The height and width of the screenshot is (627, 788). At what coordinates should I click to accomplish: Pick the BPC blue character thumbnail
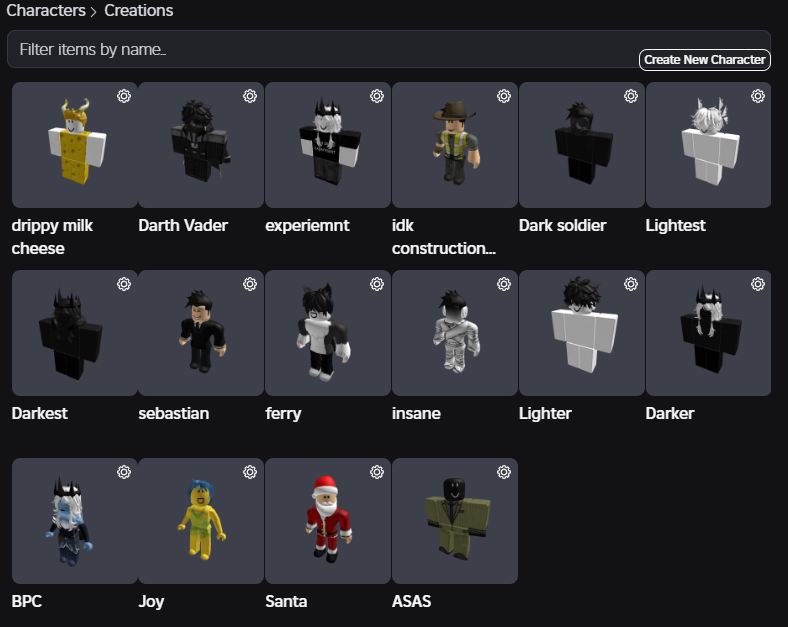coord(74,520)
